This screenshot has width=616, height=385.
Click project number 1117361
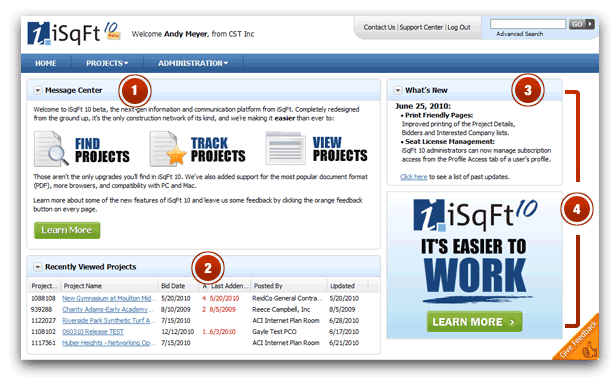click(43, 343)
